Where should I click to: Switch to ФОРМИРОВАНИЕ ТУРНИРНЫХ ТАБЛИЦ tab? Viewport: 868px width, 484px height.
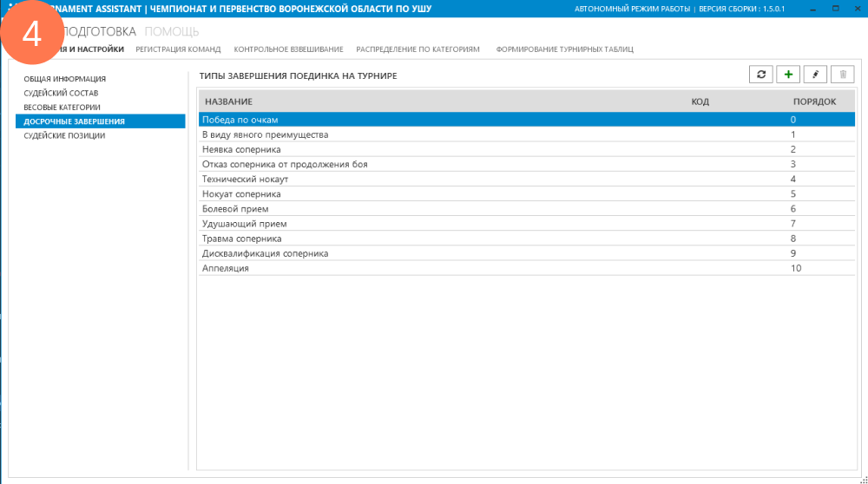tap(565, 49)
